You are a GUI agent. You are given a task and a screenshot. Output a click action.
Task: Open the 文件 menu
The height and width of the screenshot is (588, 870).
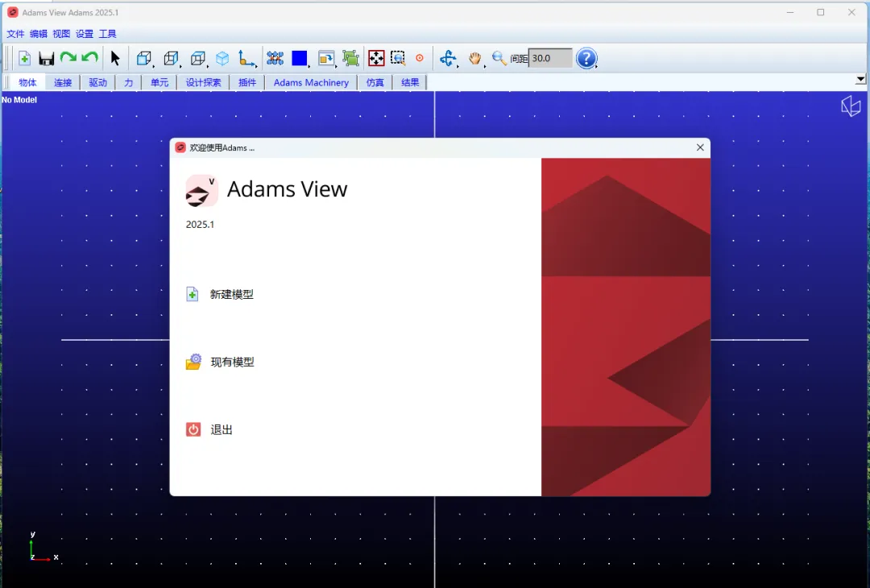pyautogui.click(x=15, y=34)
